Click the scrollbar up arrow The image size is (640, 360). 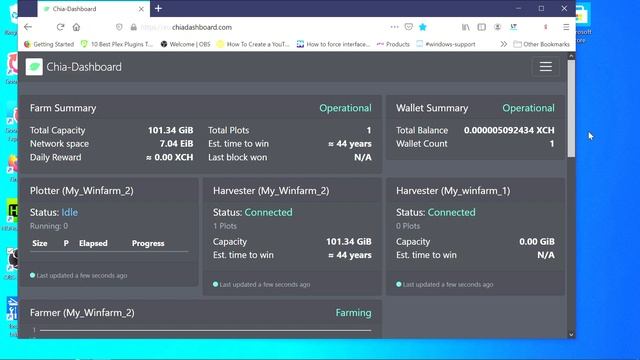tap(571, 56)
